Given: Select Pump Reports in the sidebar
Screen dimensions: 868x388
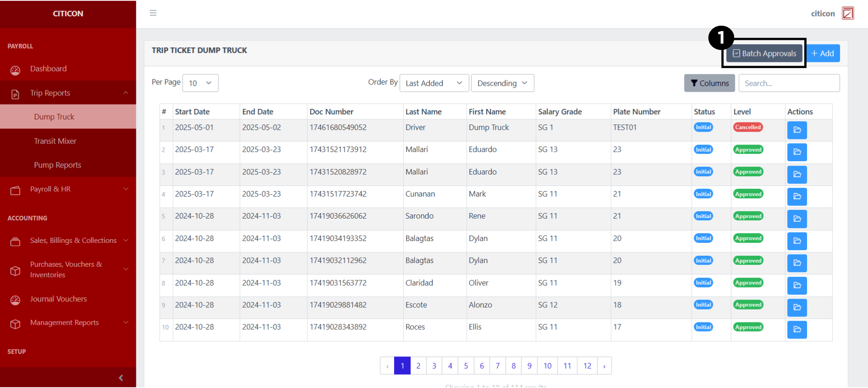Looking at the screenshot, I should (x=57, y=165).
